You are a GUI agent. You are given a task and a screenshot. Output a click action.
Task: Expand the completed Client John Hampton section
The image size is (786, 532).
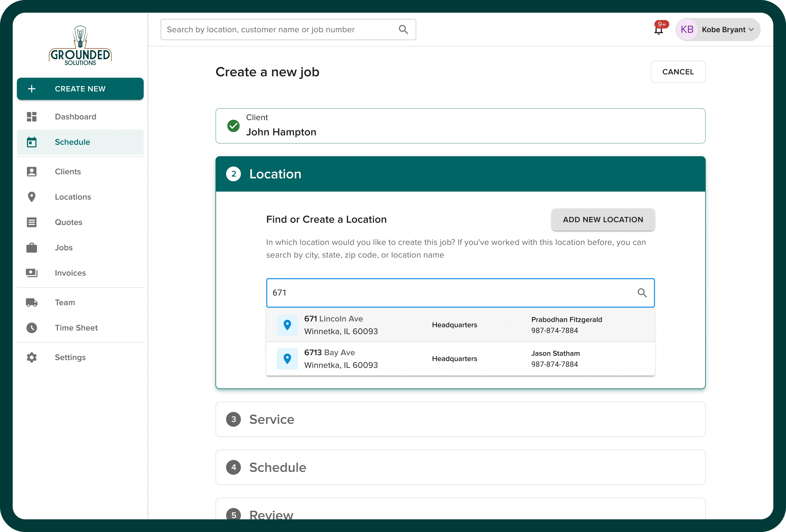click(x=460, y=126)
